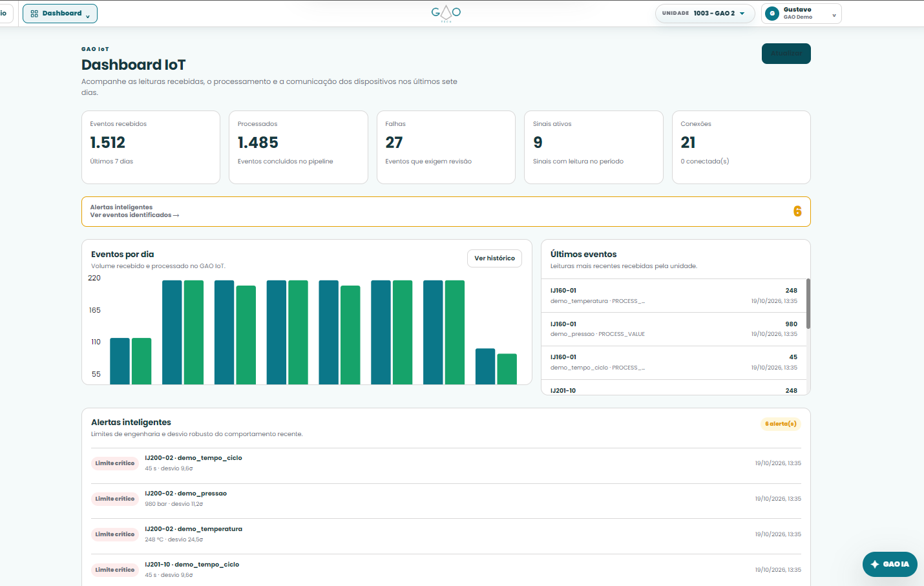924x586 pixels.
Task: Click the Alertas inteligentes section heading
Action: coord(131,423)
